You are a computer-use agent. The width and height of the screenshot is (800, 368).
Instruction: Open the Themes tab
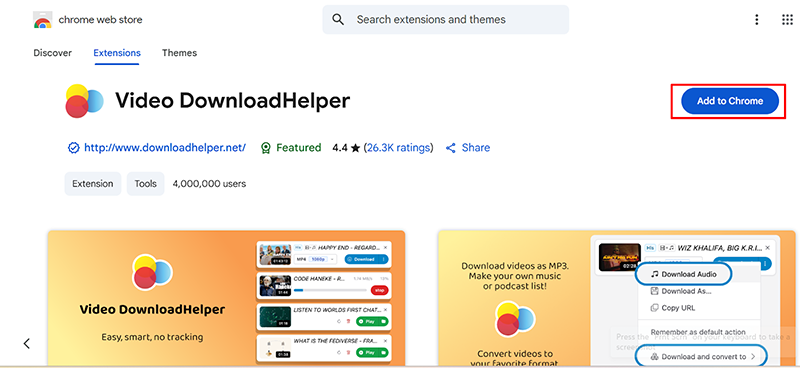[179, 53]
